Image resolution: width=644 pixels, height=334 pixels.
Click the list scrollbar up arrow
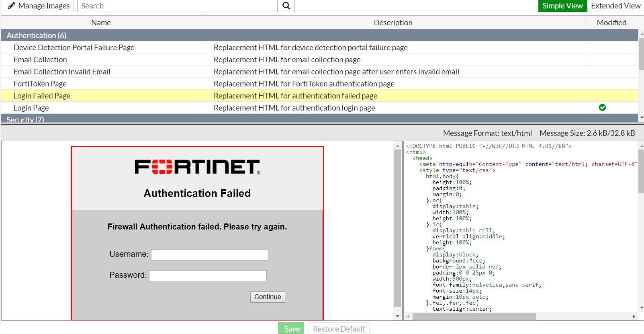click(x=641, y=34)
